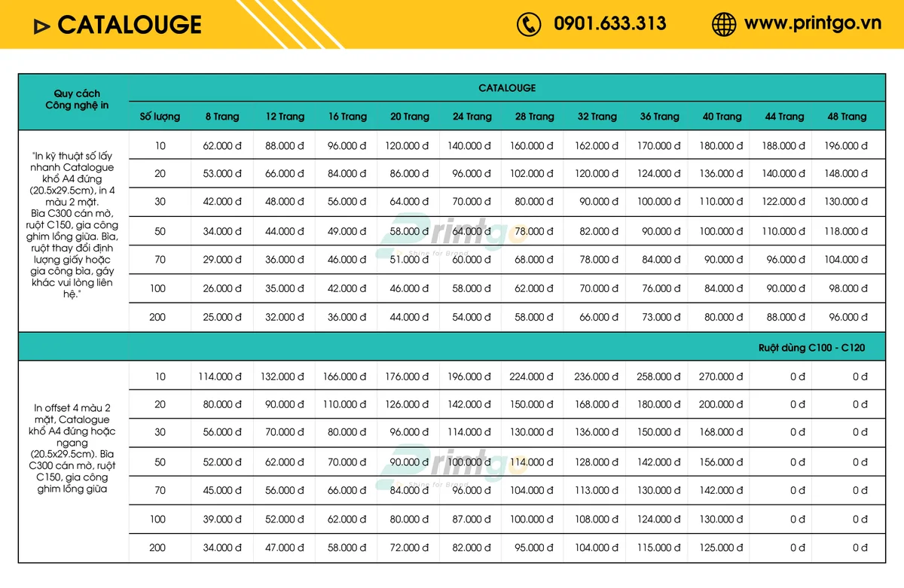Select the 48 Trang column header
Viewport: 904px width, 588px height.
coord(847,117)
